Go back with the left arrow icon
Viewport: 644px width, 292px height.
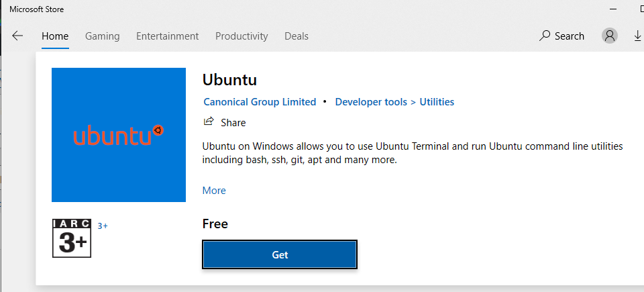(17, 36)
